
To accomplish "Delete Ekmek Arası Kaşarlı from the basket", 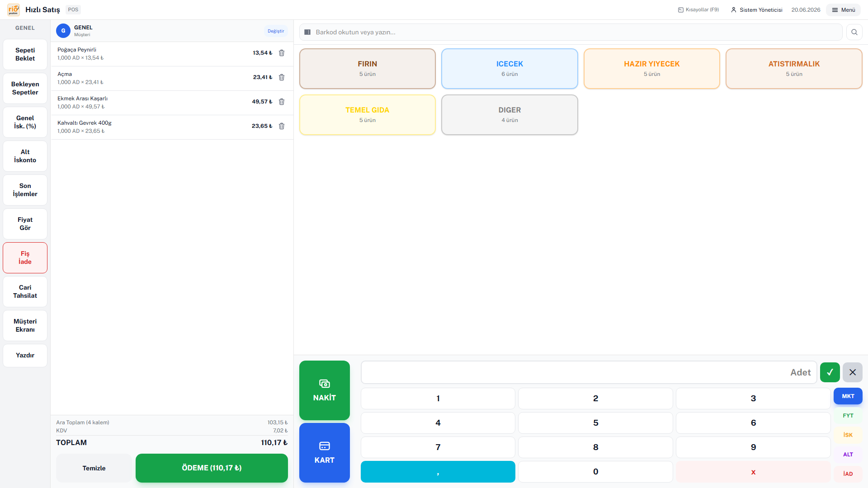I will point(282,102).
